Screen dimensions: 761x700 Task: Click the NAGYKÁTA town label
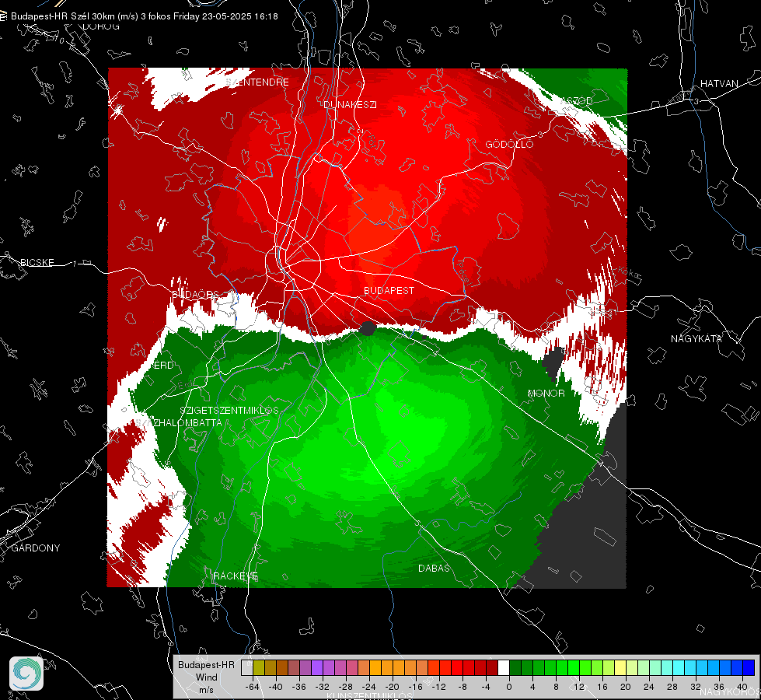pyautogui.click(x=696, y=338)
